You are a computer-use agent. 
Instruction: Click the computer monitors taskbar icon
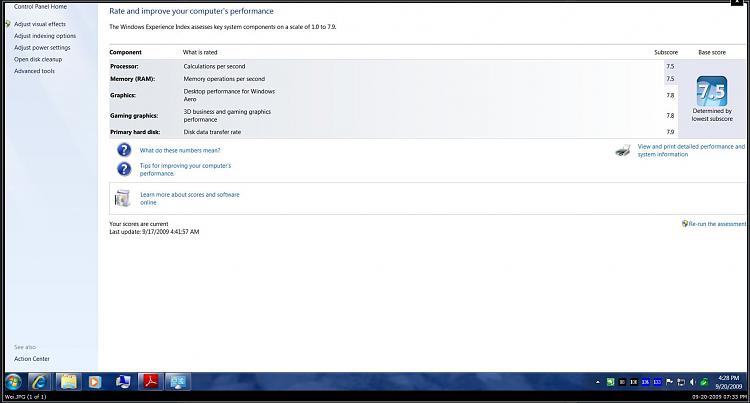pyautogui.click(x=123, y=382)
